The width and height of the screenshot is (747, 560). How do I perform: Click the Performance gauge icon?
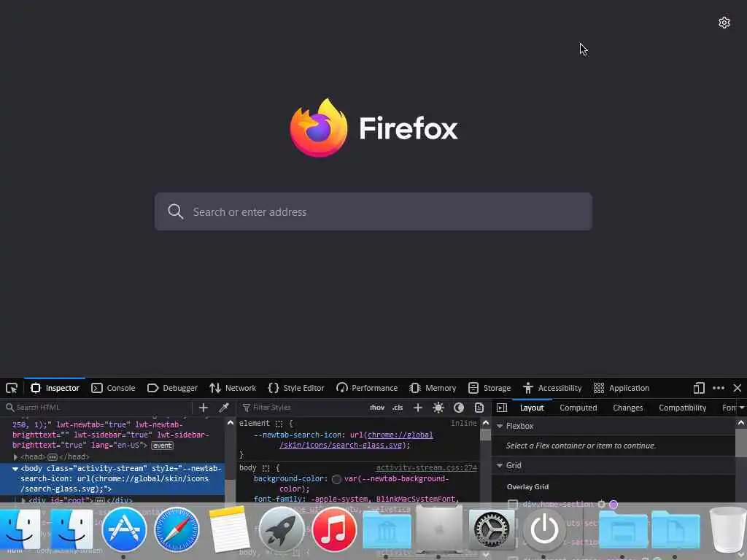click(x=341, y=388)
